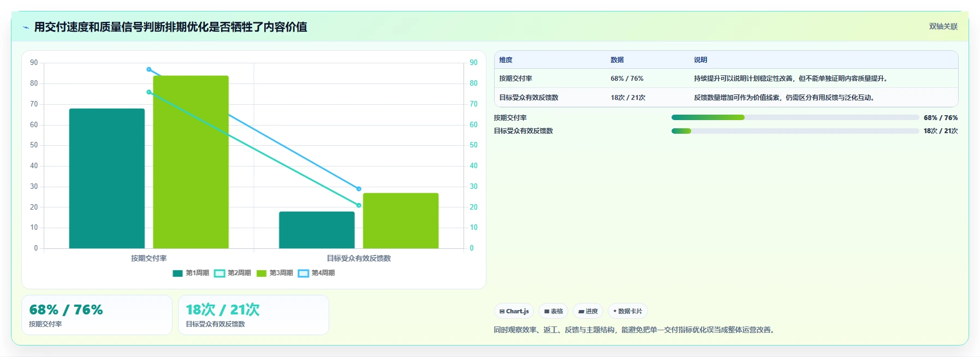Click the blue line's top-left data point
Viewport: 980px width, 357px height.
149,69
